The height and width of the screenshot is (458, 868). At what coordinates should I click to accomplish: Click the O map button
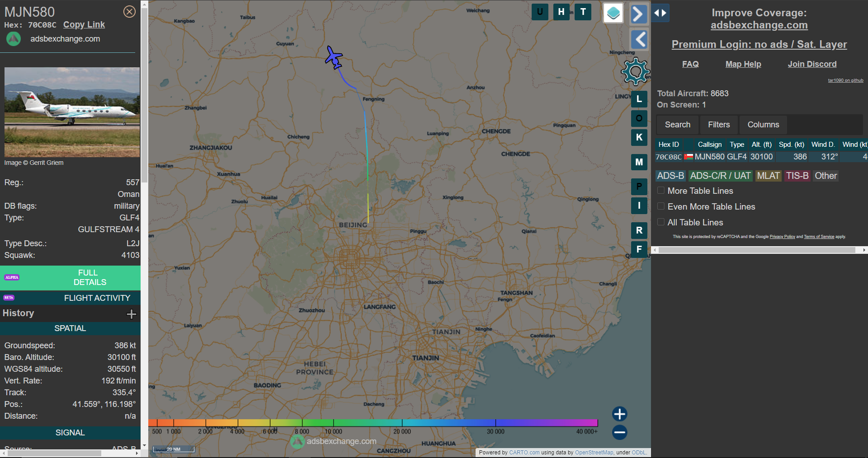pos(639,118)
